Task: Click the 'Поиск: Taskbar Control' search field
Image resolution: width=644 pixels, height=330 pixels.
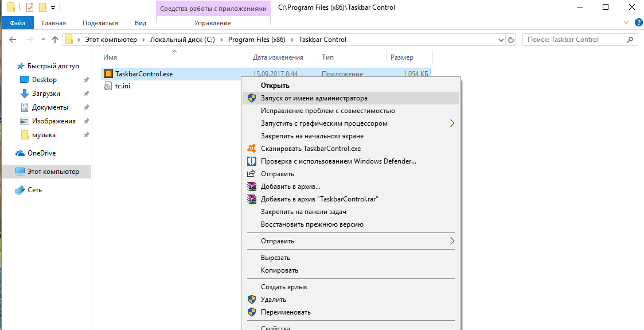Action: (580, 40)
